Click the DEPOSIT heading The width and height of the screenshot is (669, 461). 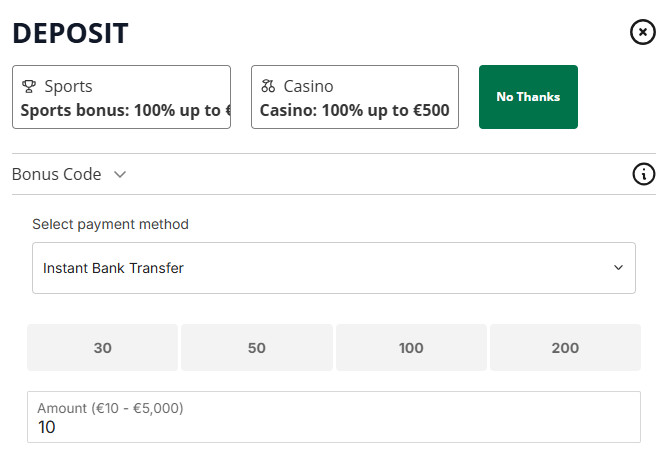tap(70, 33)
